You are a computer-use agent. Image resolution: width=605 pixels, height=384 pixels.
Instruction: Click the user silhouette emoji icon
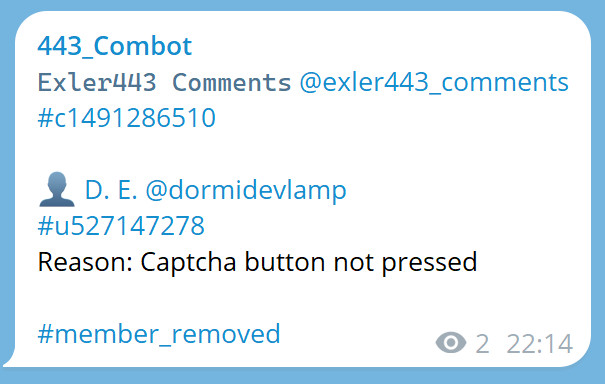57,189
